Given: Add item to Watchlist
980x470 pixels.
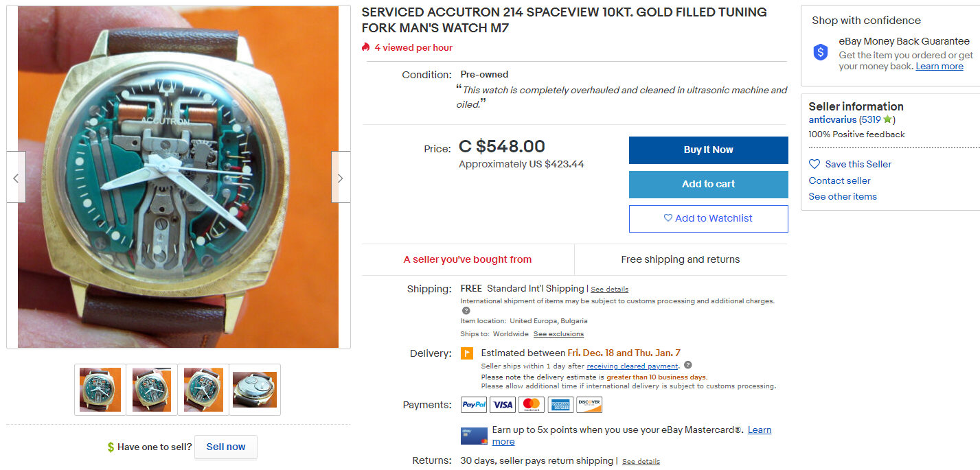Looking at the screenshot, I should point(708,218).
